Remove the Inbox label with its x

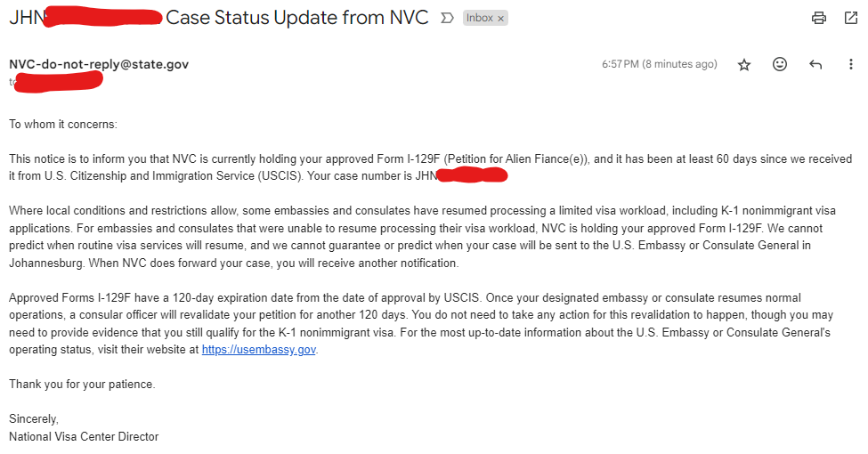tap(500, 19)
